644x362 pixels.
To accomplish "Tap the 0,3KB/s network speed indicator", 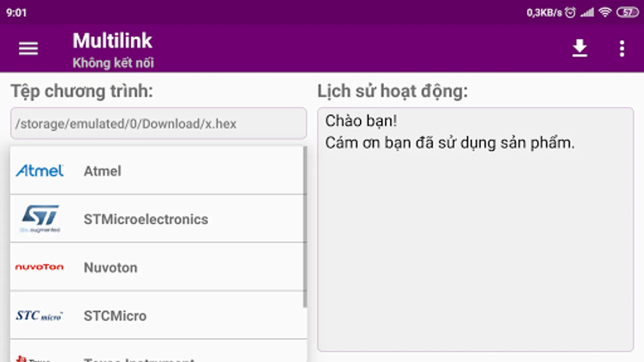I will coord(544,12).
